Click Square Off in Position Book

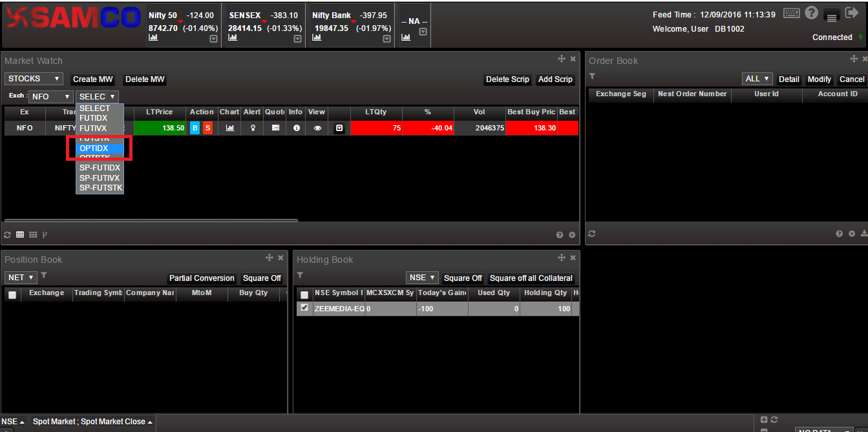(x=262, y=278)
